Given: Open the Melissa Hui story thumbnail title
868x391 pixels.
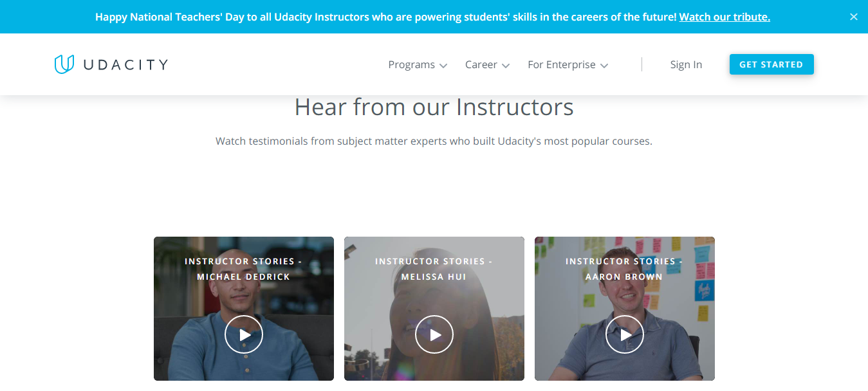Looking at the screenshot, I should pyautogui.click(x=434, y=269).
